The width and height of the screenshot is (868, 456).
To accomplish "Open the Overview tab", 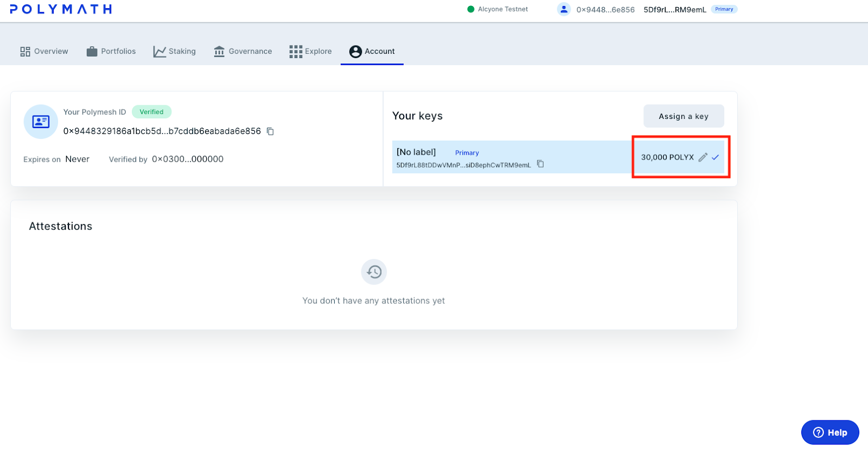I will click(44, 52).
